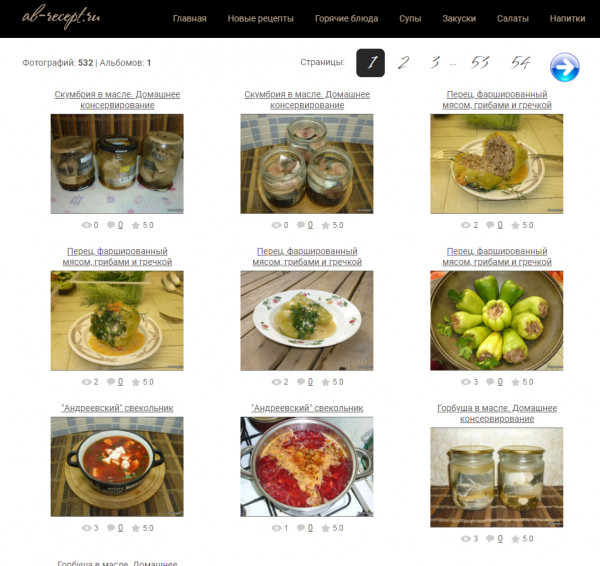The height and width of the screenshot is (566, 600).
Task: Go to page 2 of photos
Action: pos(403,62)
